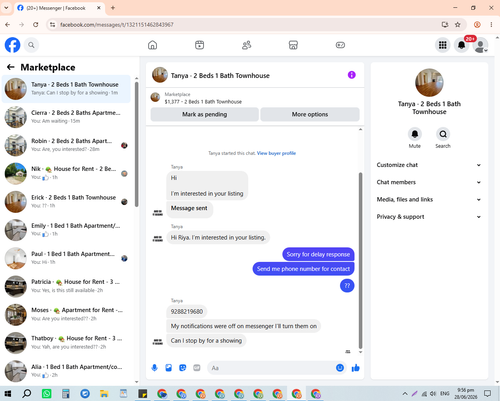Expand Media, files and links section
The width and height of the screenshot is (500, 401).
[429, 200]
